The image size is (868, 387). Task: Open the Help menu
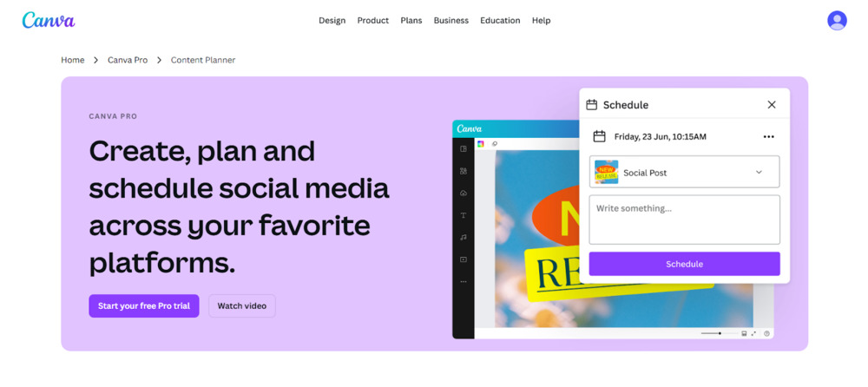[x=542, y=21]
